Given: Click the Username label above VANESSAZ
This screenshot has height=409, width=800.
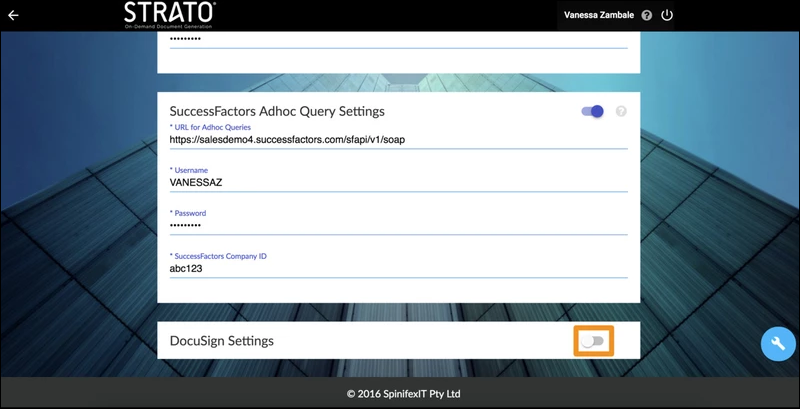Looking at the screenshot, I should (190, 171).
